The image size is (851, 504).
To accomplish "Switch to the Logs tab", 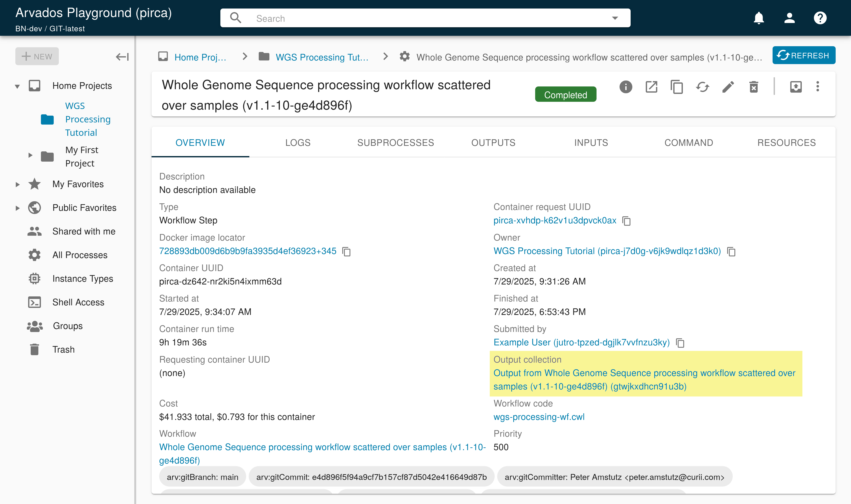I will click(298, 143).
